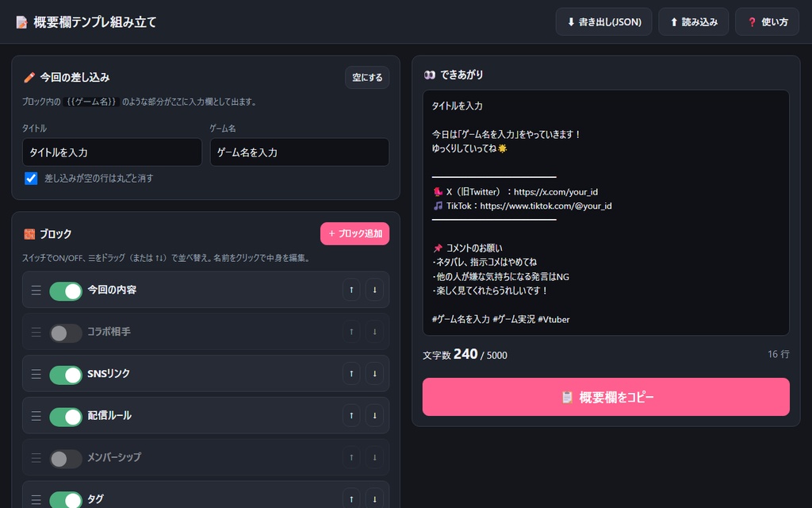Click the 空にする clear button

point(367,77)
